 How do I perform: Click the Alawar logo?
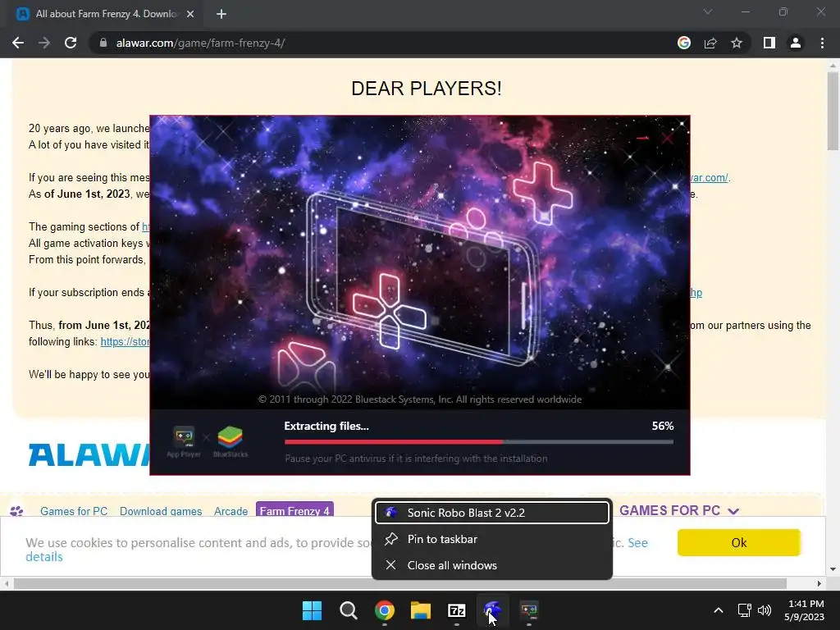(89, 454)
